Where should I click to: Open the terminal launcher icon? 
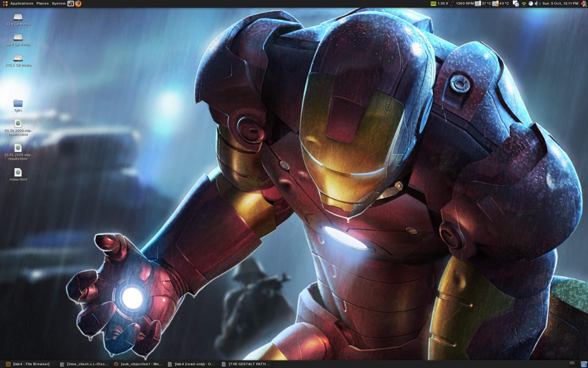click(71, 4)
